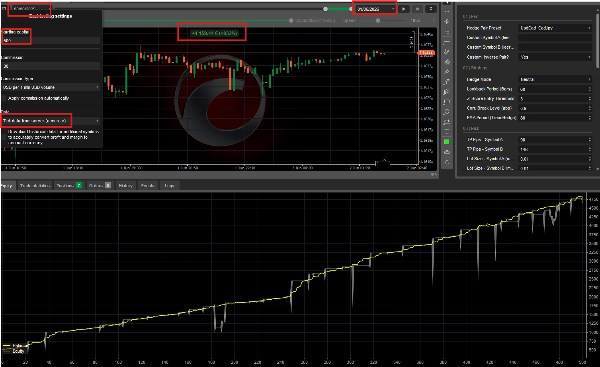Start the backtest with the play button
This screenshot has width=600, height=367.
click(x=404, y=8)
